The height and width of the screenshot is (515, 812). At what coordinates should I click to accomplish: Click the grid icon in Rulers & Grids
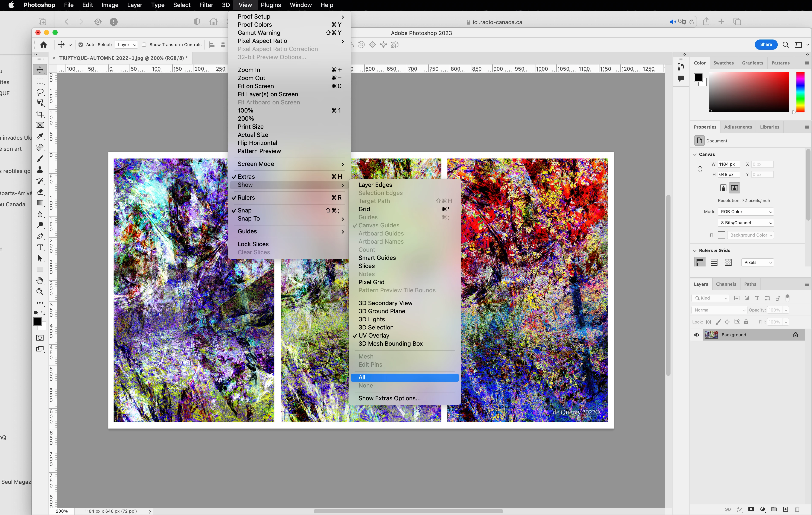point(714,262)
